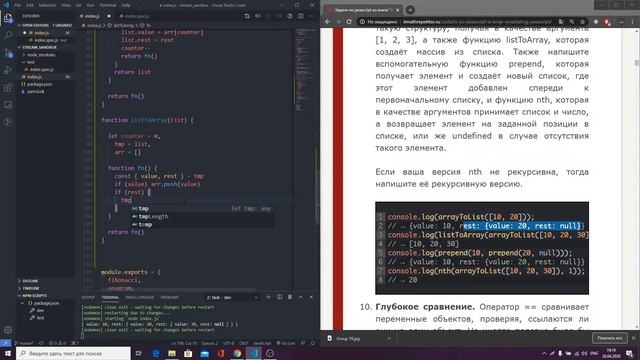640x360 pixels.
Task: Split the terminal panel
Action: click(279, 297)
